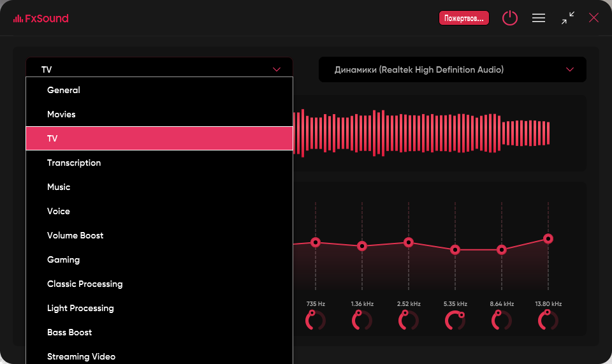
Task: Click the FxSound logo
Action: pyautogui.click(x=41, y=18)
